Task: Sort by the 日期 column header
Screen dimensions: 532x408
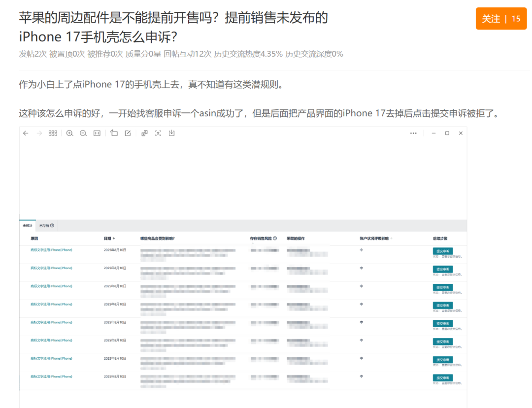Action: pos(109,238)
